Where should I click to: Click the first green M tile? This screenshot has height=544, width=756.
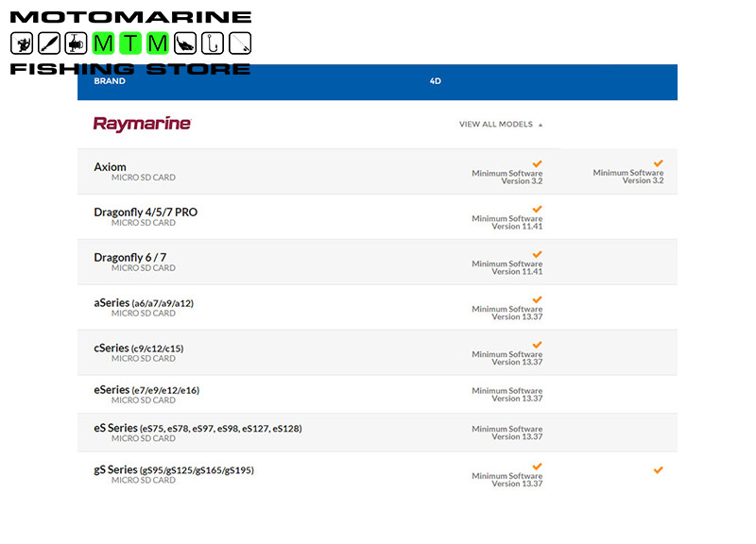tap(104, 43)
